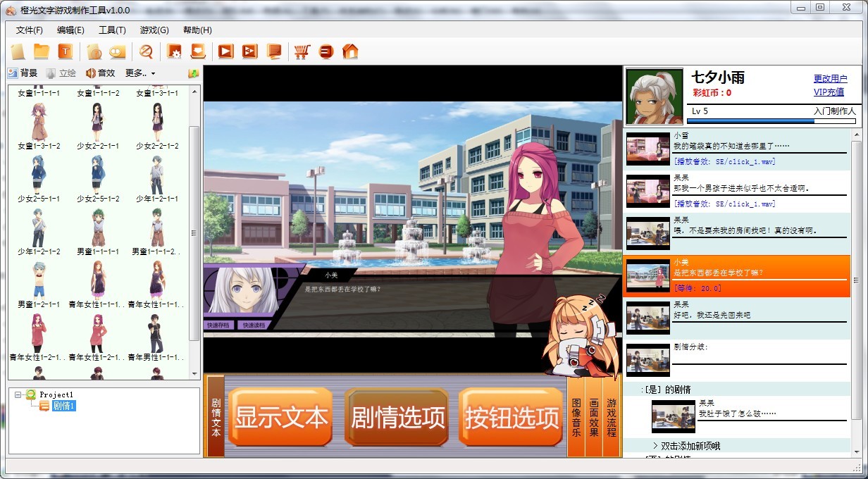Viewport: 868px width, 479px height.
Task: Select character sprite 少女2-5-1-2
Action: click(x=97, y=179)
